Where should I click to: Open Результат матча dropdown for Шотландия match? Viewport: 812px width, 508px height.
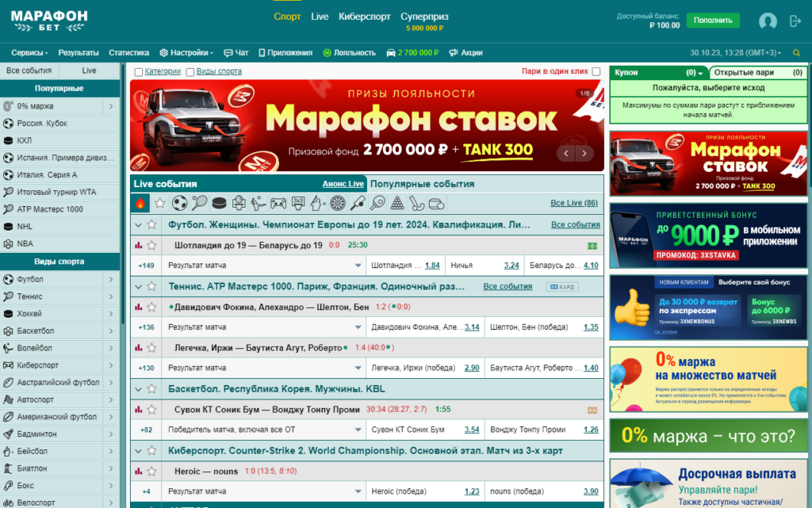(263, 265)
